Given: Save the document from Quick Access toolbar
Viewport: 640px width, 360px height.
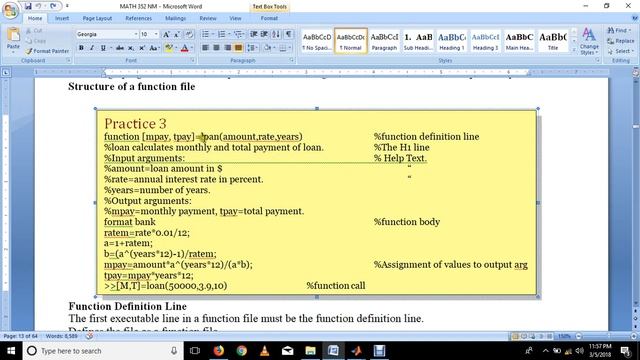Looking at the screenshot, I should click(x=28, y=6).
